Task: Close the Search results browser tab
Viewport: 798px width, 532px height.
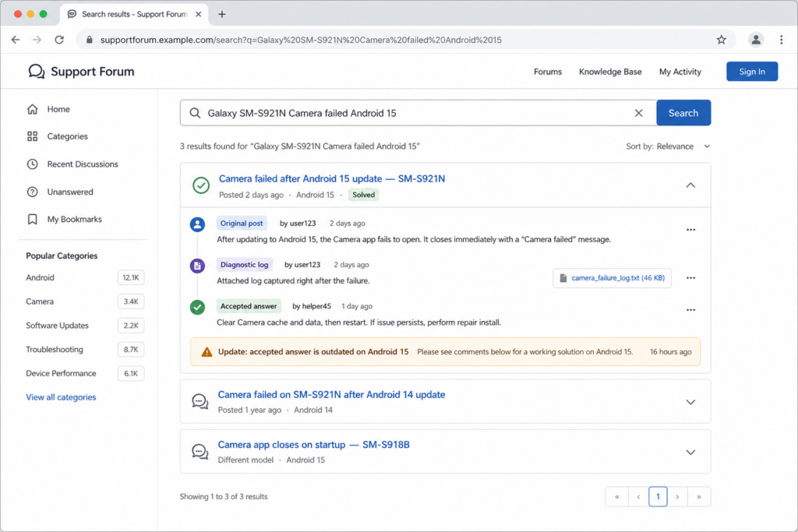Action: (199, 14)
